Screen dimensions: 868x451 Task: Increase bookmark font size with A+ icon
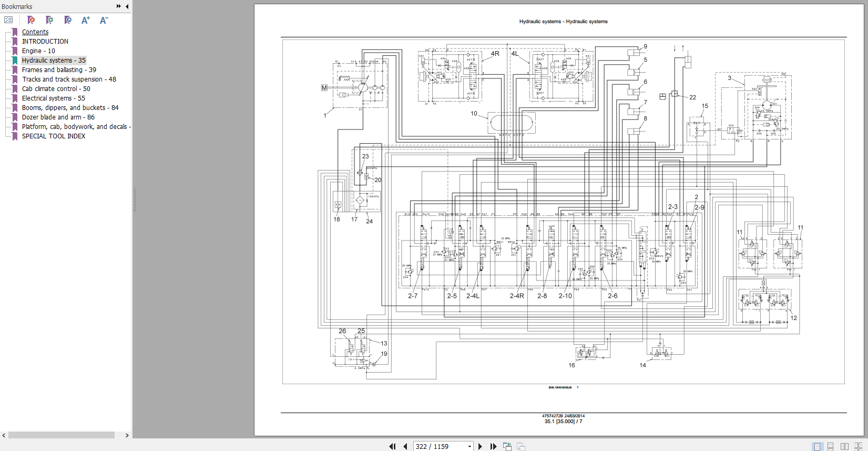(86, 20)
